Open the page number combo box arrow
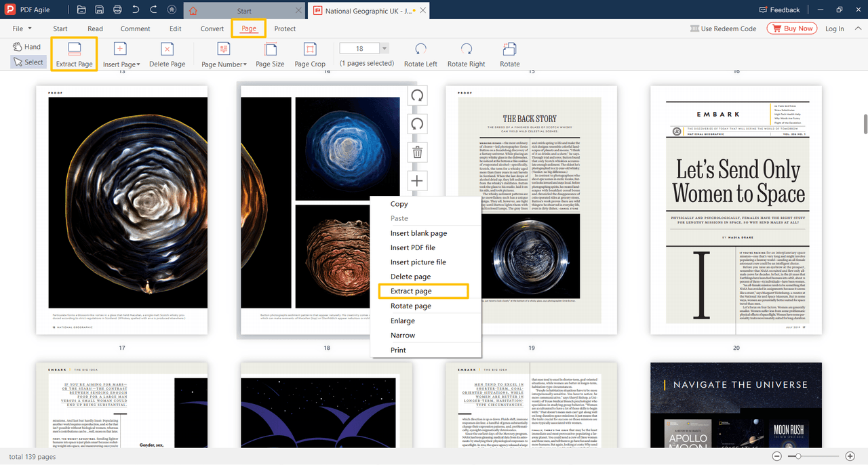The image size is (868, 465). tap(384, 49)
